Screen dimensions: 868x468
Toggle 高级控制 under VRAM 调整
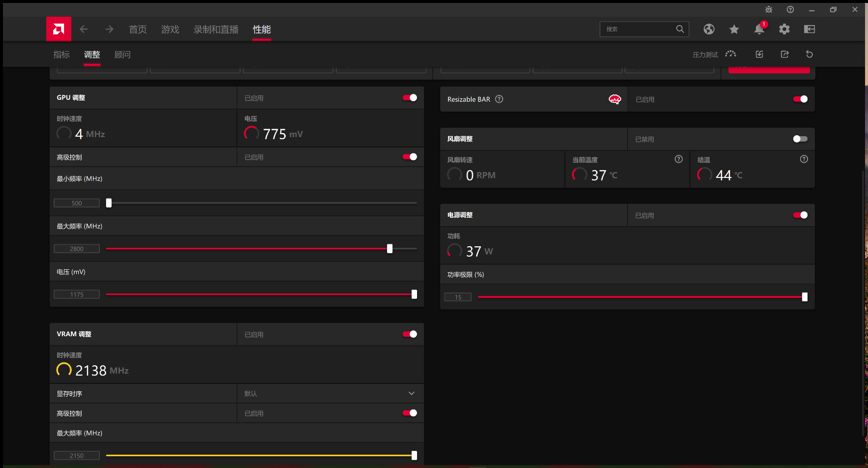pyautogui.click(x=410, y=413)
